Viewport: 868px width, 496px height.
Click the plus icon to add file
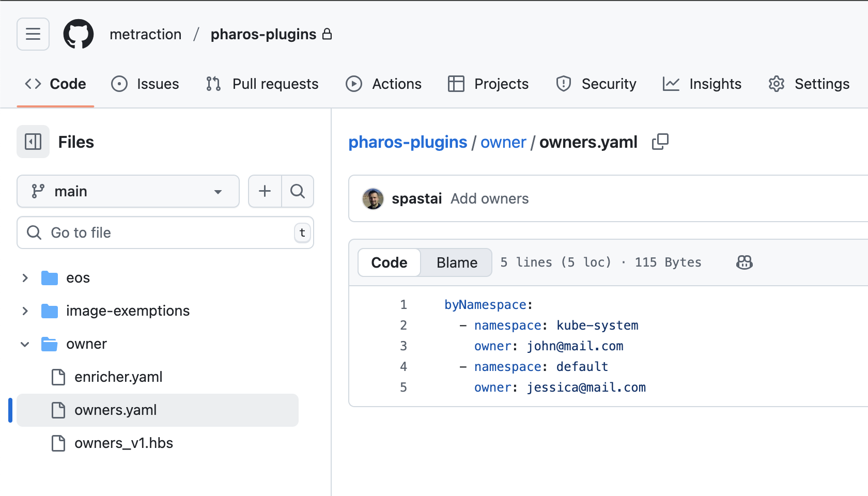[x=265, y=191]
